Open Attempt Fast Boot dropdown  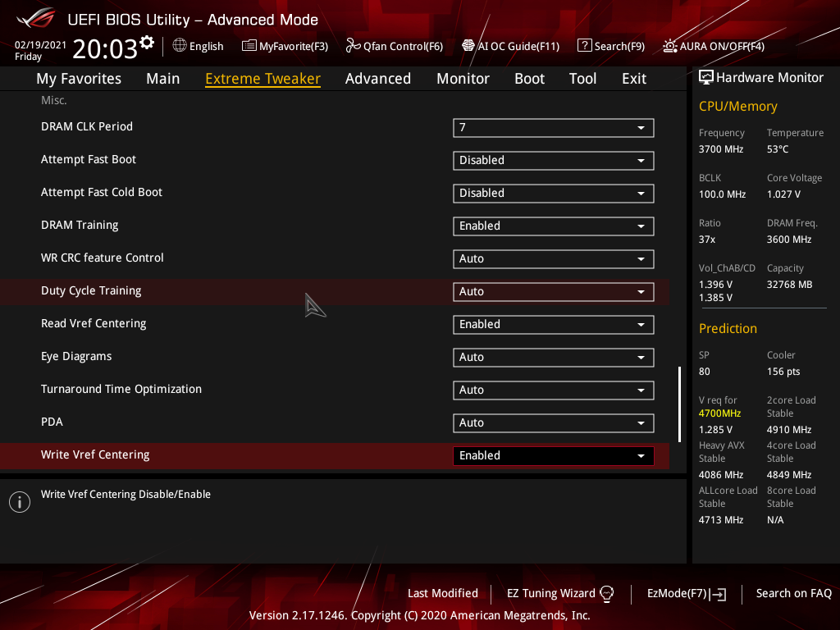[554, 161]
